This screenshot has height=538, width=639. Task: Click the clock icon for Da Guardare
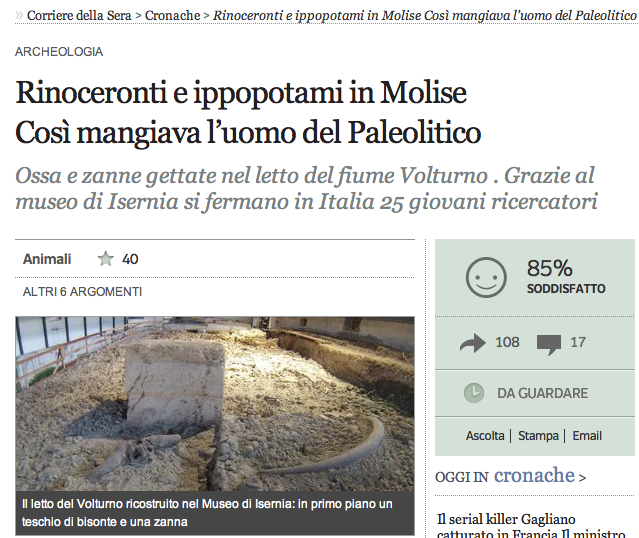474,393
